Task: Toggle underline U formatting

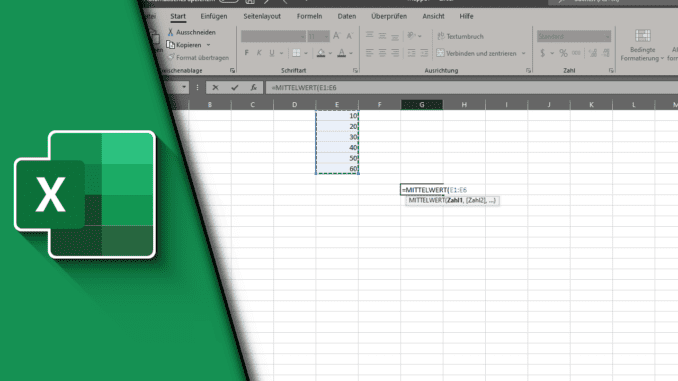Action: click(x=272, y=53)
